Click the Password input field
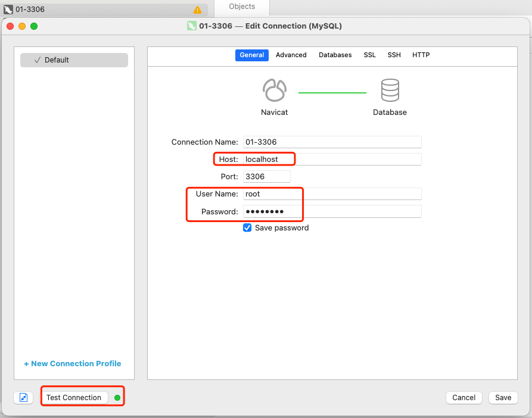 pos(332,211)
